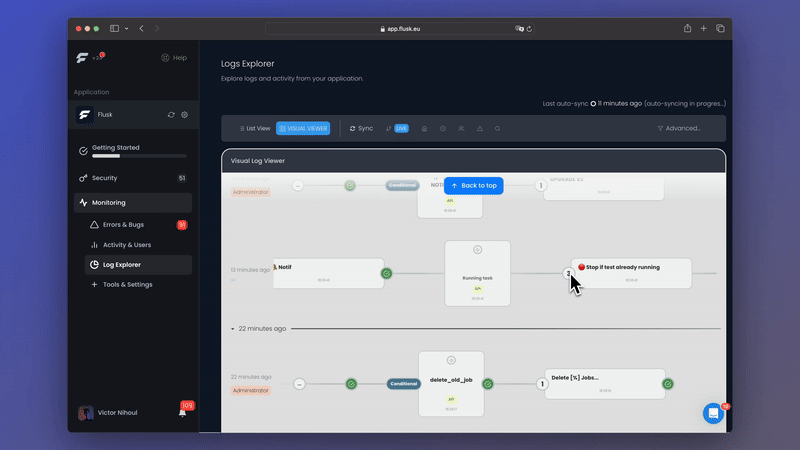Open the Running task card
The width and height of the screenshot is (800, 450).
[x=478, y=273]
